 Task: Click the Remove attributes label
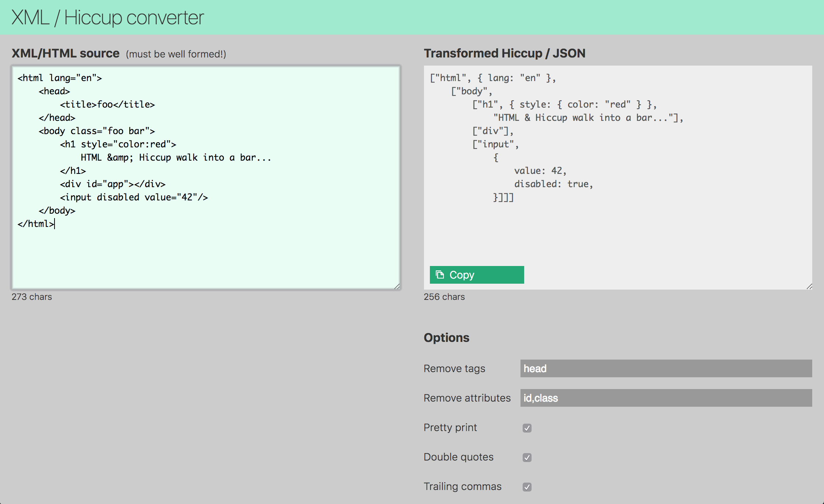click(x=467, y=398)
